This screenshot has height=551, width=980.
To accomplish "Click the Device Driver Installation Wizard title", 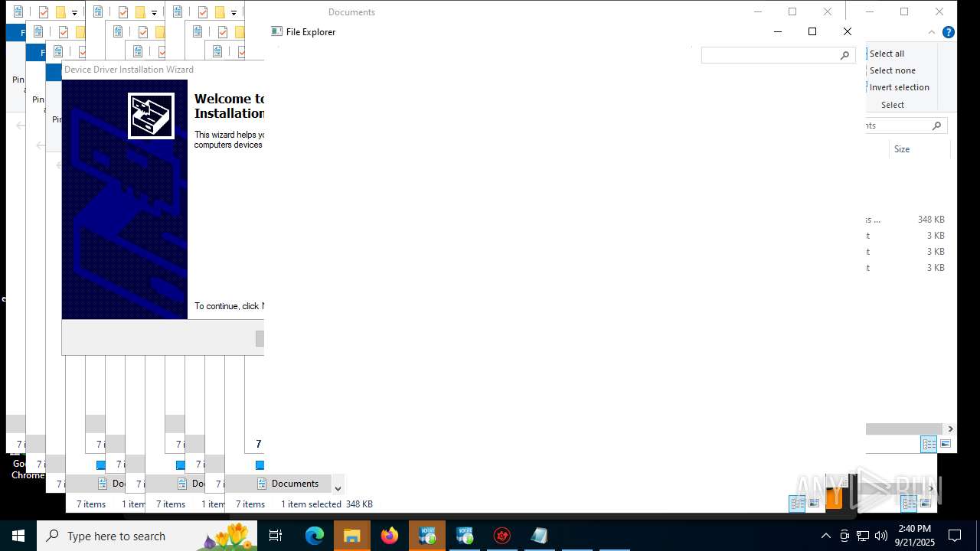I will point(129,70).
